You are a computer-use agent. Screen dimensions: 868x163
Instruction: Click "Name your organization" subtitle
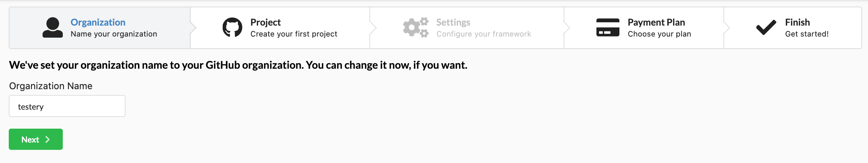(114, 34)
